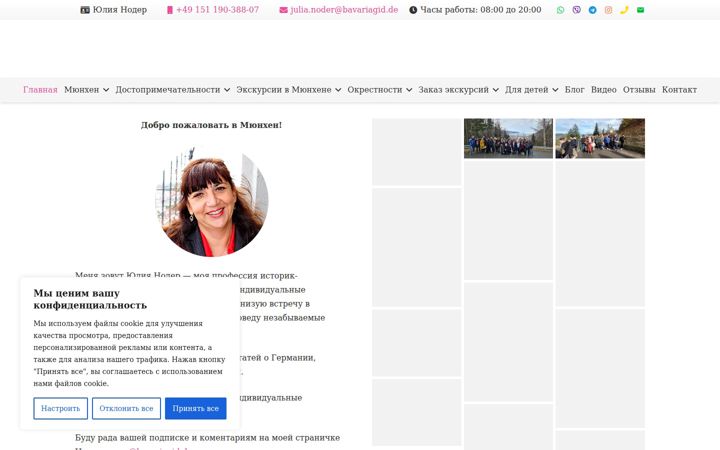
Task: Call the number +49 151 190-388-07
Action: [217, 10]
